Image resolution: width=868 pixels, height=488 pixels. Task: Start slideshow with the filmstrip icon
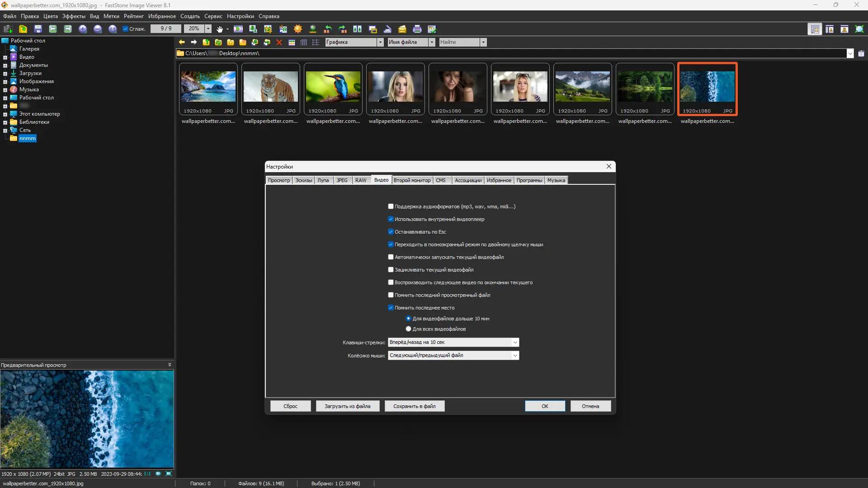(x=238, y=29)
